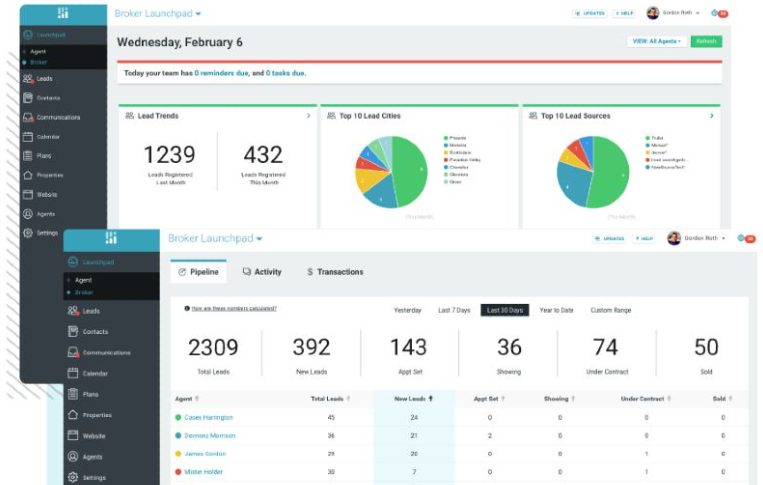The height and width of the screenshot is (485, 763).
Task: Open Properties home icon in lower sidebar
Action: tap(73, 415)
